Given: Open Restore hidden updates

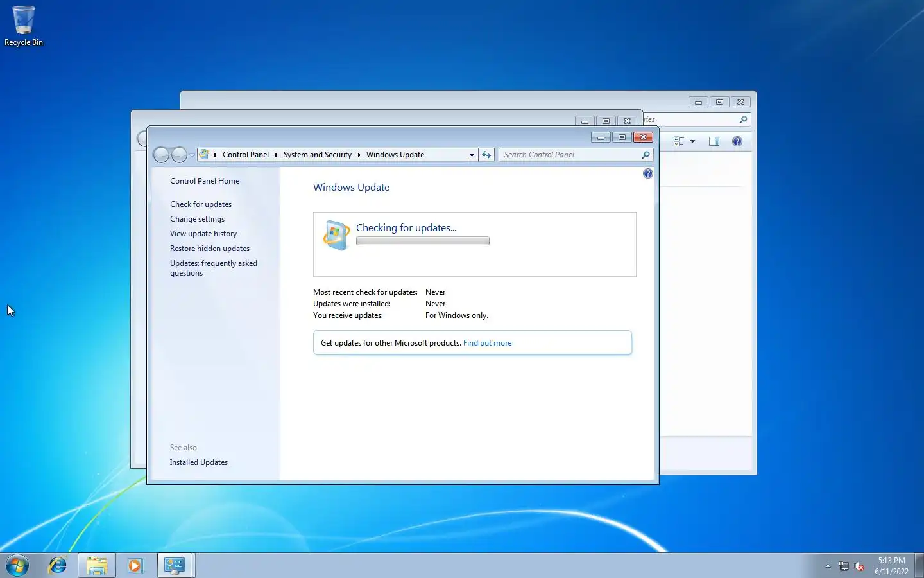Looking at the screenshot, I should [x=210, y=249].
